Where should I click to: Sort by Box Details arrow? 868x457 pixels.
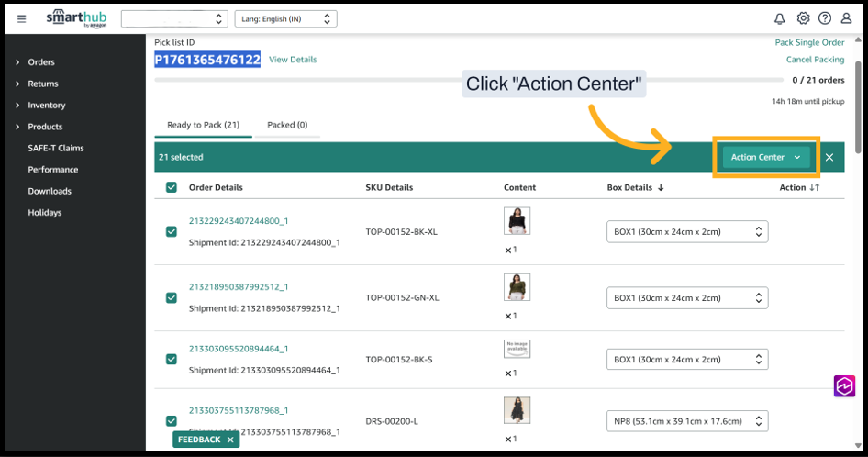[661, 187]
